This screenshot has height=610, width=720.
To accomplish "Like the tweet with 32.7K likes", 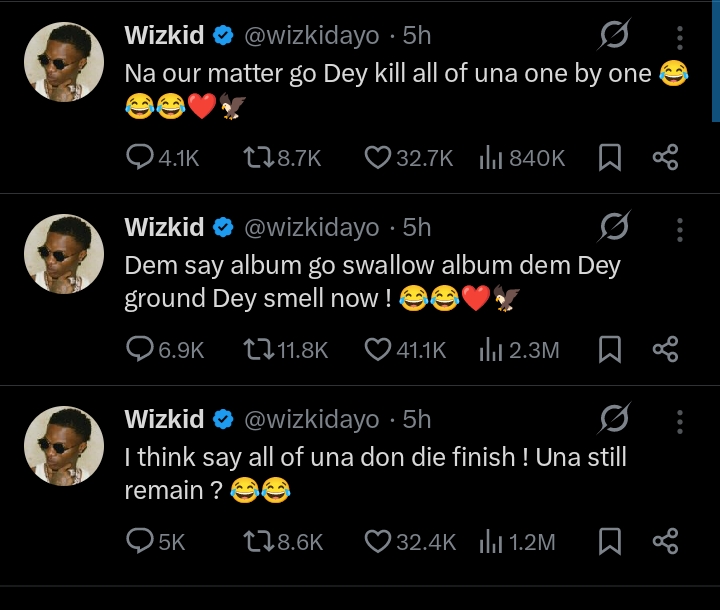I will 377,157.
